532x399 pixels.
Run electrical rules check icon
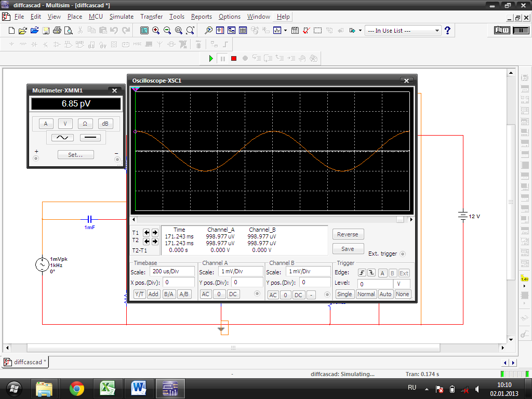point(307,31)
